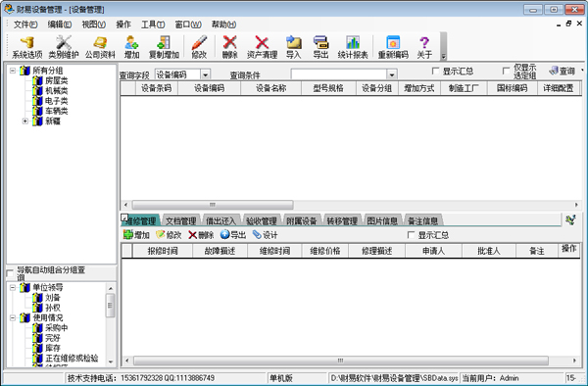588x386 pixels.
Task: Switch to 借出还入 tab
Action: (221, 220)
